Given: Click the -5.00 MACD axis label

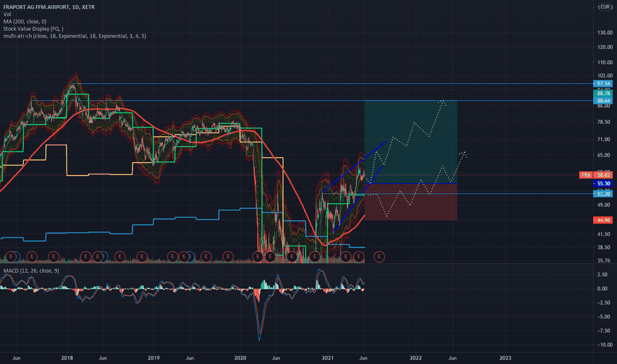Looking at the screenshot, I should (602, 317).
